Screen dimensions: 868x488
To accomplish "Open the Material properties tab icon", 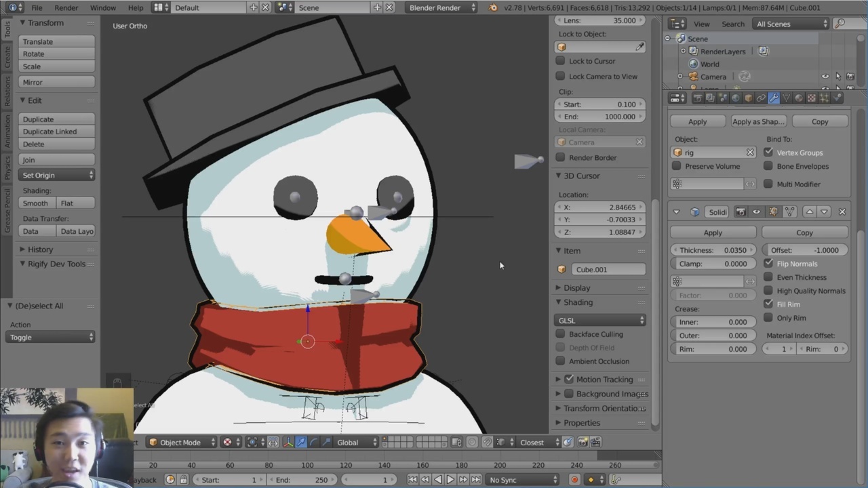I will [x=799, y=98].
